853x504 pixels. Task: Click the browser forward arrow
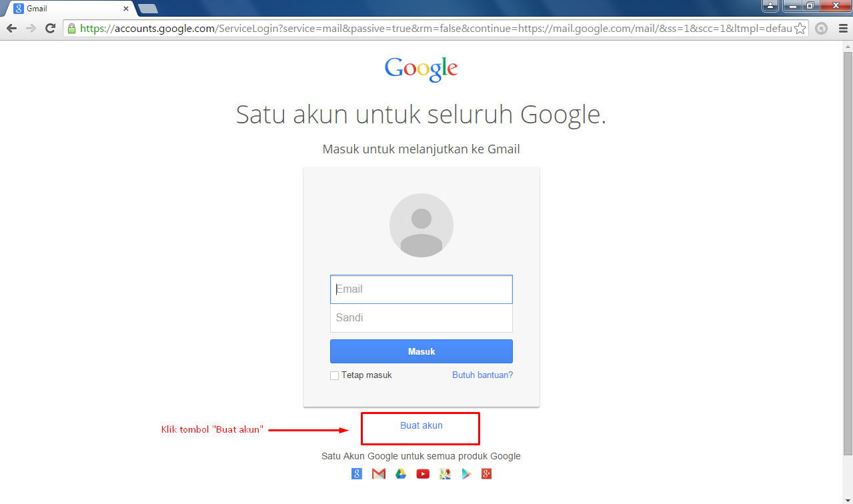[31, 29]
